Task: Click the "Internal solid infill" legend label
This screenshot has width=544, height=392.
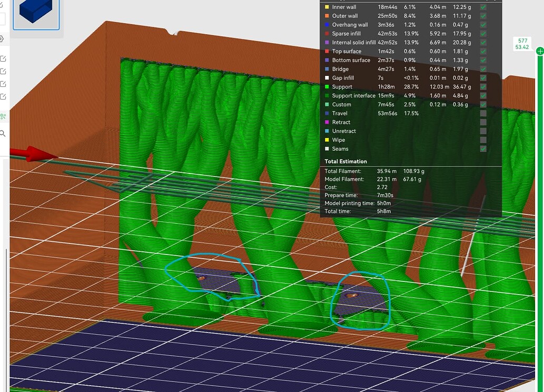Action: [353, 42]
